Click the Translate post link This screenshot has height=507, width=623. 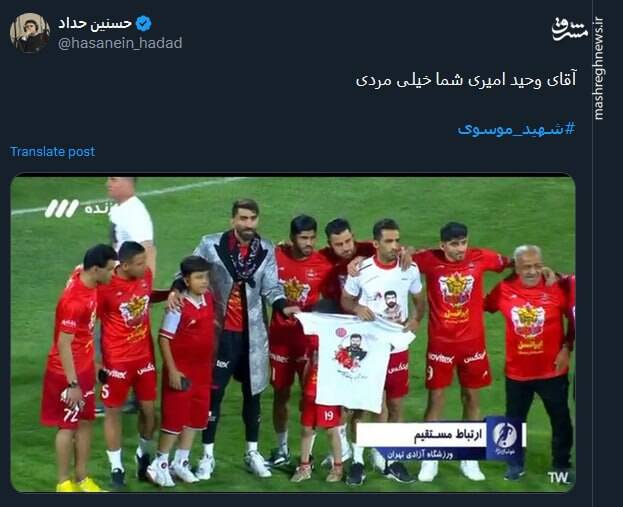pyautogui.click(x=52, y=151)
